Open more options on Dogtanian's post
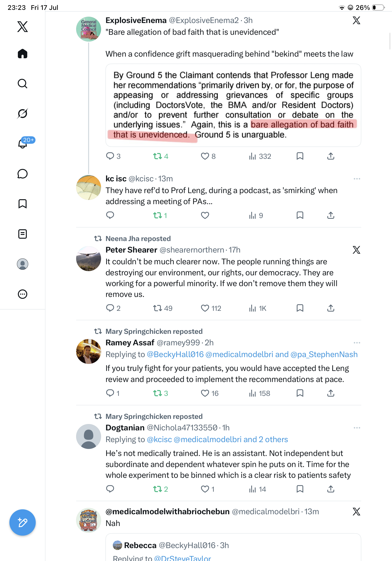This screenshot has width=392, height=561. (357, 428)
